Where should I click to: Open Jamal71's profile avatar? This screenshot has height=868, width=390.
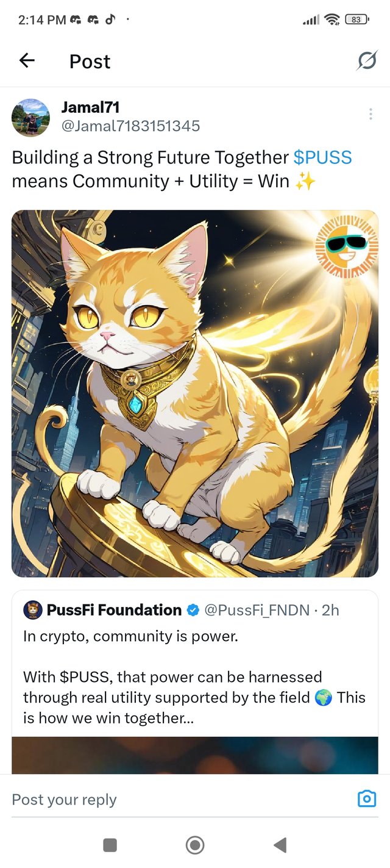click(30, 117)
